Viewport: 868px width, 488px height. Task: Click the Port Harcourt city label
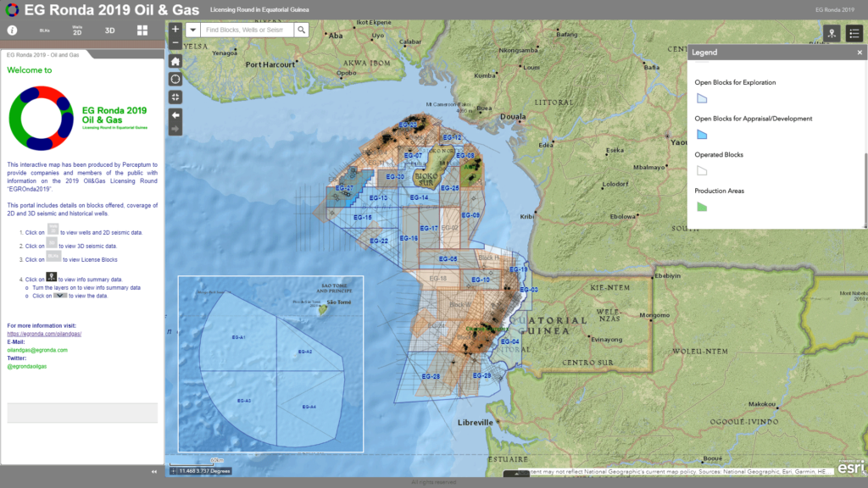(270, 64)
